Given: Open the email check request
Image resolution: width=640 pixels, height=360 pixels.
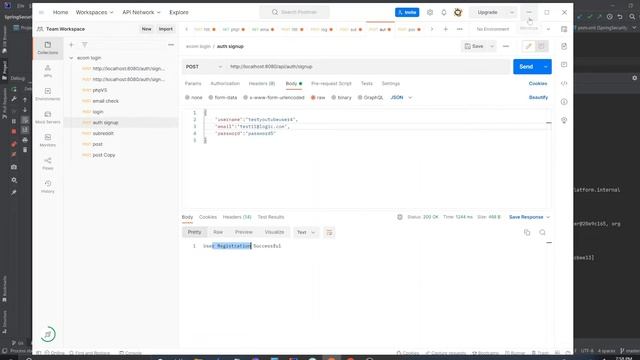Looking at the screenshot, I should pos(106,101).
